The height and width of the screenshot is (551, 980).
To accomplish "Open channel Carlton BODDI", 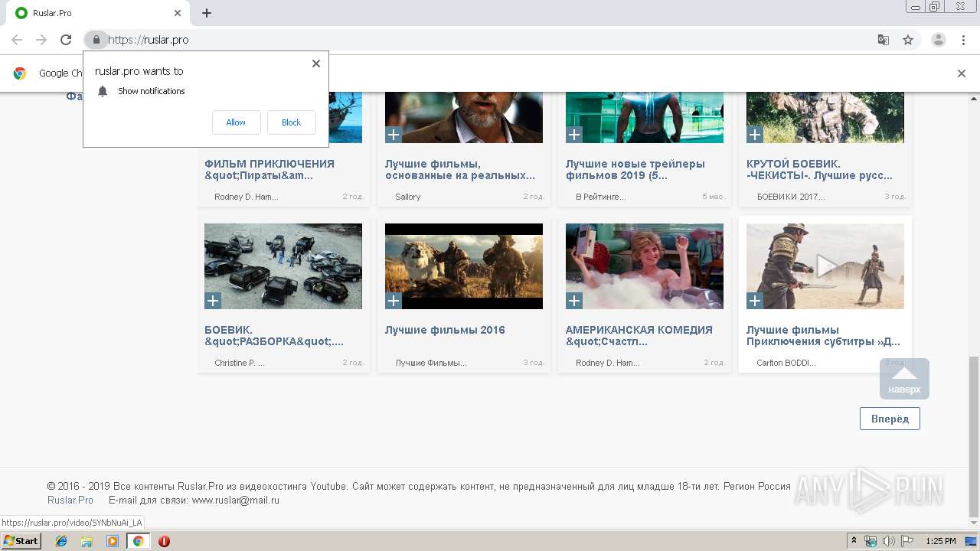I will pyautogui.click(x=786, y=363).
